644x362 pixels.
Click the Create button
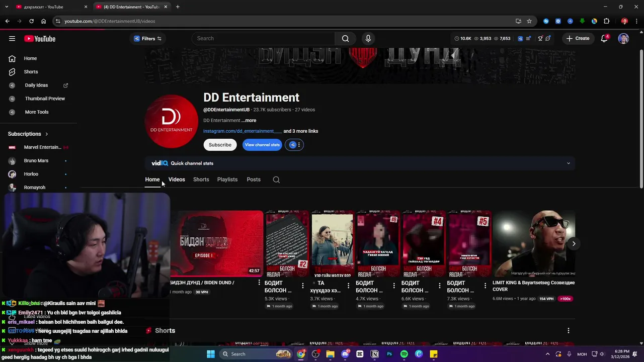point(578,39)
